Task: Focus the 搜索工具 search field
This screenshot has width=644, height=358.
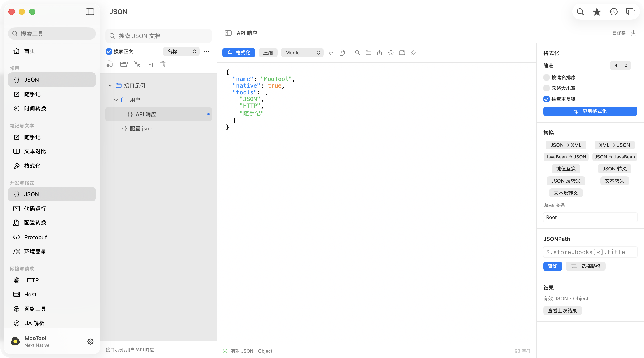Action: tap(52, 34)
